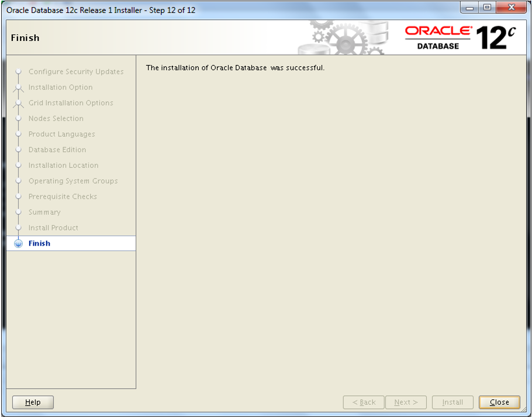Click the Finish step bullet icon
This screenshot has width=532, height=417.
(18, 244)
